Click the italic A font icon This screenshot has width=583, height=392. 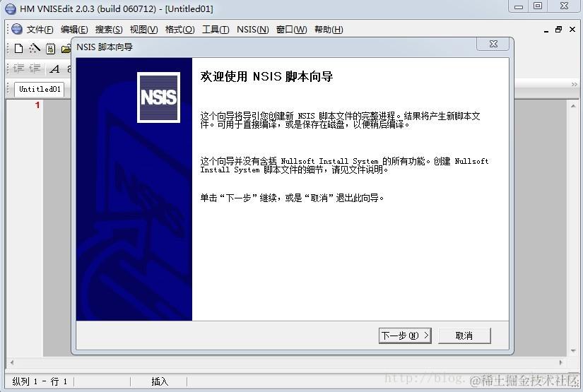[x=54, y=69]
